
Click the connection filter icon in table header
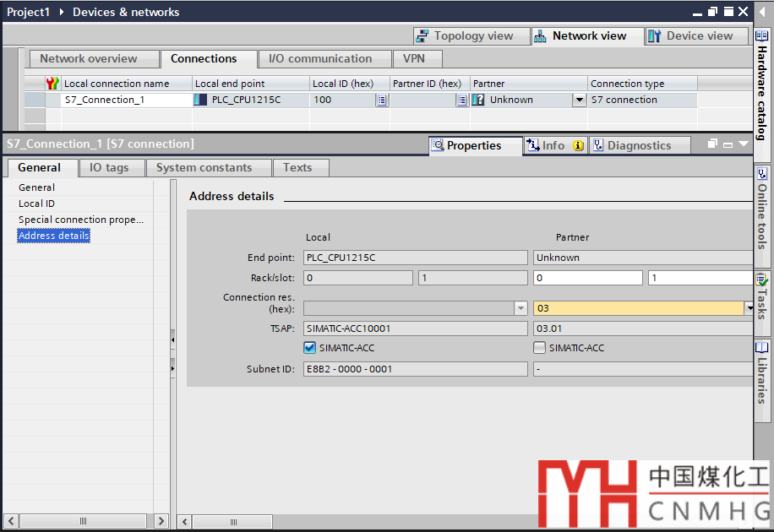tap(52, 84)
